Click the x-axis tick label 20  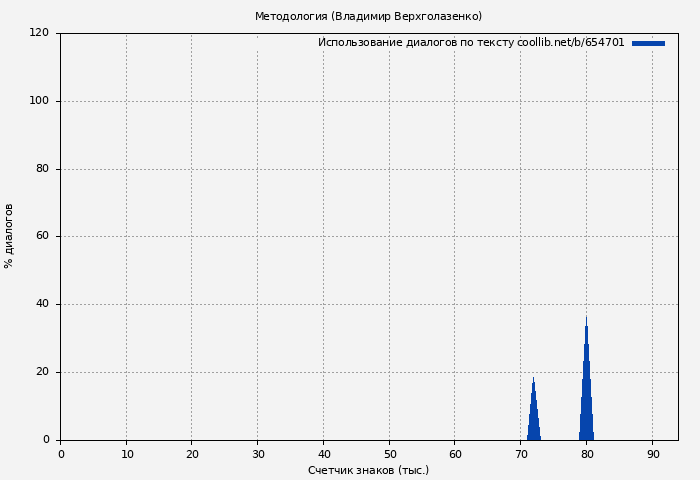(192, 454)
